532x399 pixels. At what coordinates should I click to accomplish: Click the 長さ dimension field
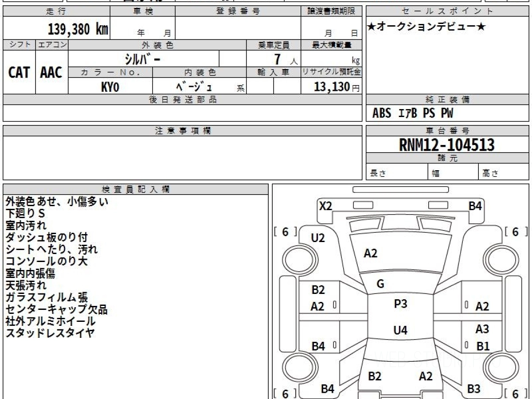coord(397,172)
